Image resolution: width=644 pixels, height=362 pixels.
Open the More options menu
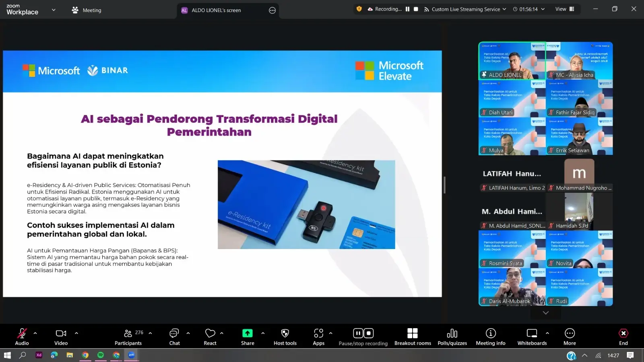[x=570, y=336]
